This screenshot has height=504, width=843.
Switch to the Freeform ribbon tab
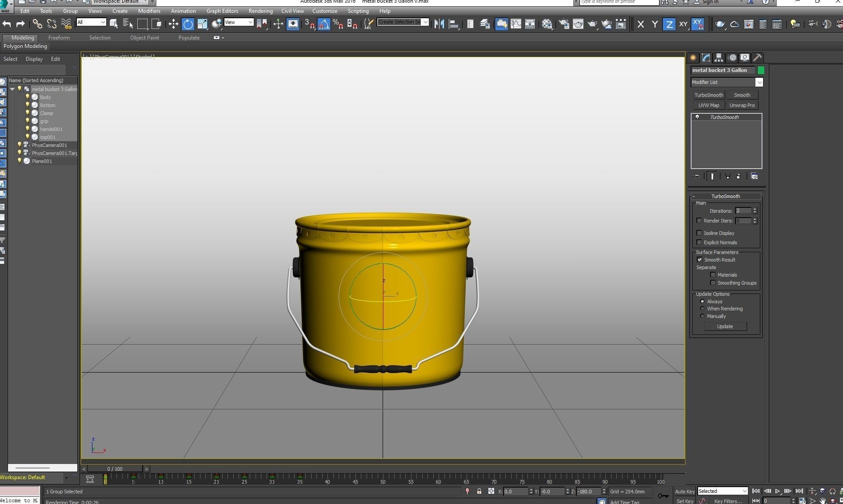59,38
